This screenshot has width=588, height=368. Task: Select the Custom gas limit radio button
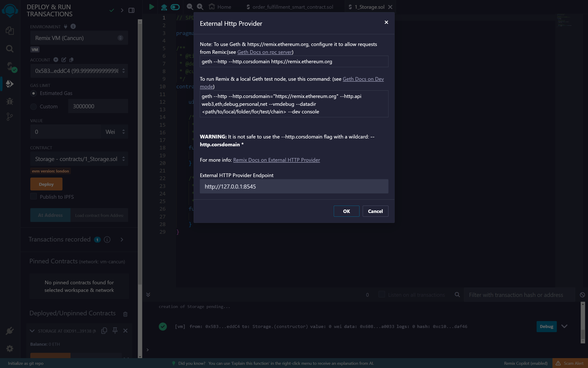34,106
